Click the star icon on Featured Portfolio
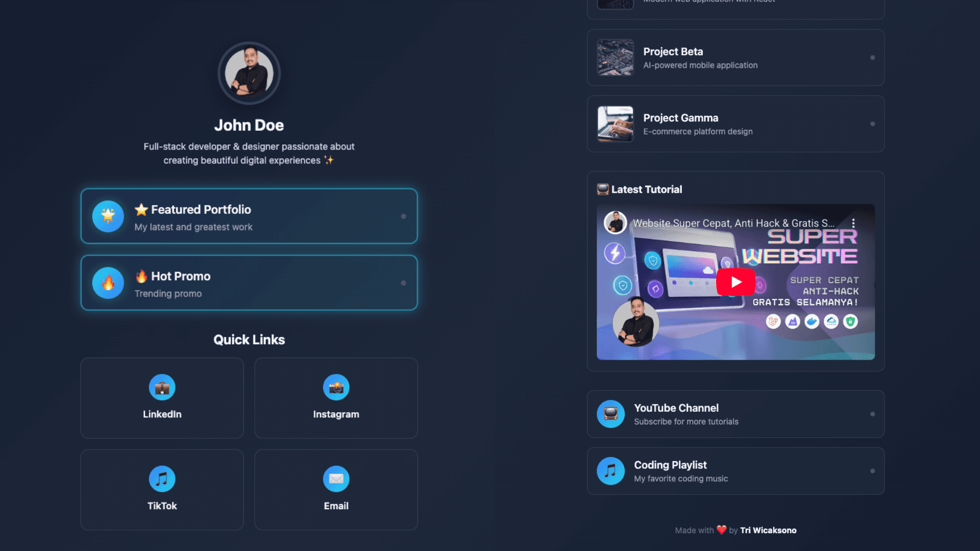 [108, 216]
